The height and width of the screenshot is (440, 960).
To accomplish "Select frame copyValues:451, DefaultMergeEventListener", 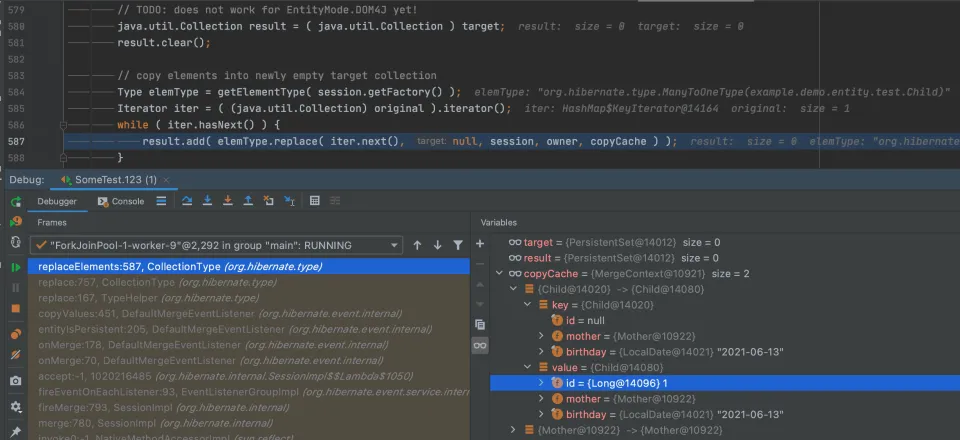I will (249, 313).
